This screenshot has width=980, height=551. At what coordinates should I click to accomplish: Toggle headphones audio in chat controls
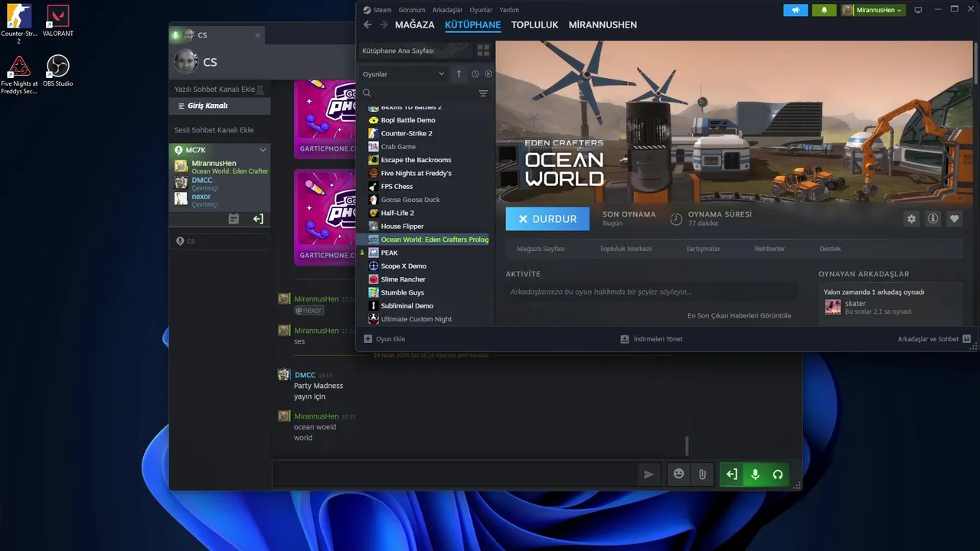[778, 474]
